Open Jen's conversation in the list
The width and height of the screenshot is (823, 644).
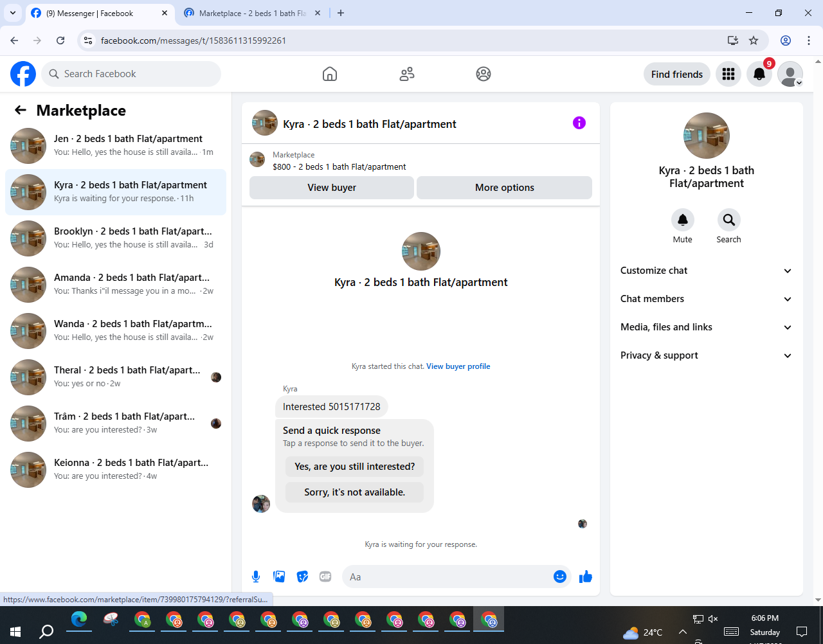pos(116,146)
